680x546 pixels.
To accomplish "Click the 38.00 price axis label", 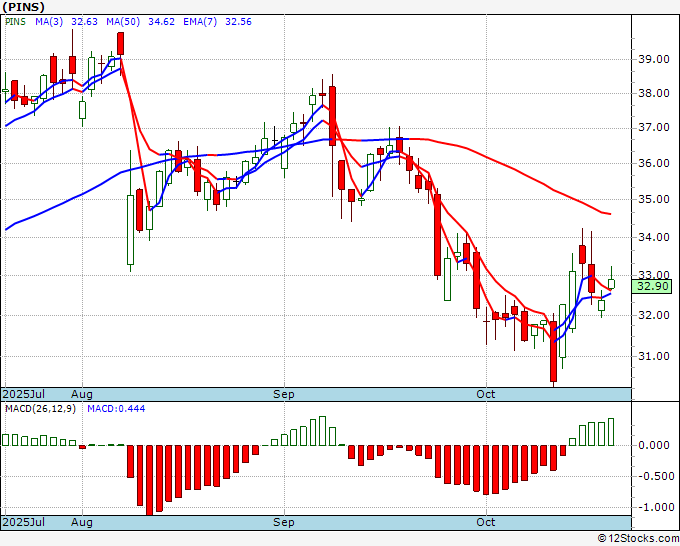I will pyautogui.click(x=654, y=93).
